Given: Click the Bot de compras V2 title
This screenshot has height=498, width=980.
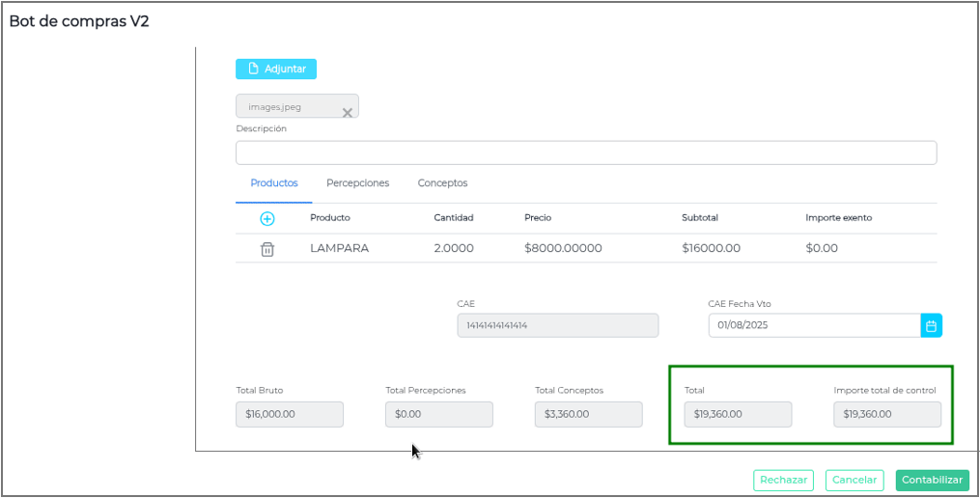Looking at the screenshot, I should coord(79,21).
